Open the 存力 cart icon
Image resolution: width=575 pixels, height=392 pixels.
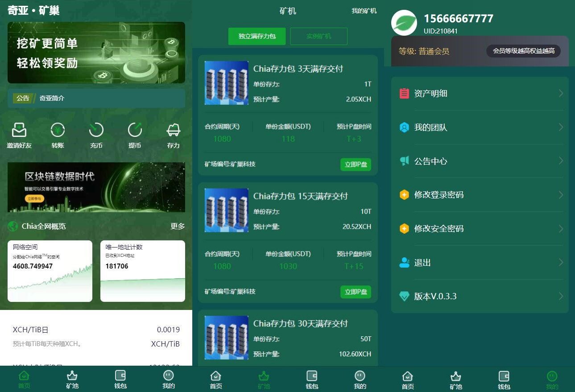[x=174, y=130]
